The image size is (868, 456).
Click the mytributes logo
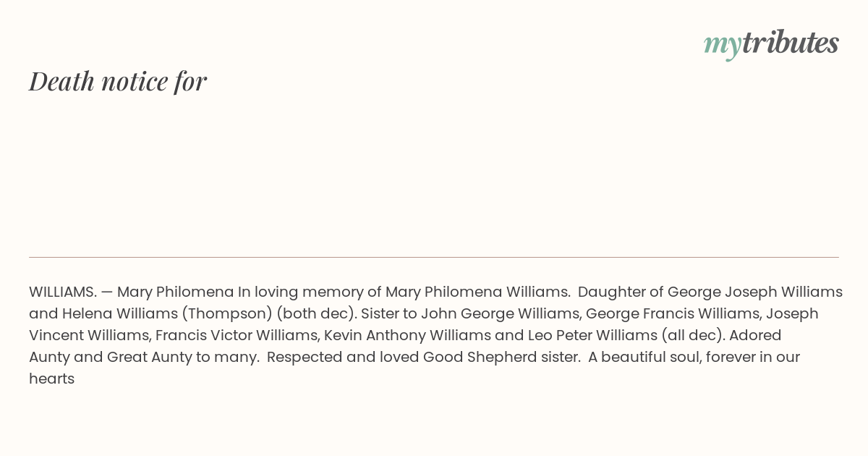coord(771,44)
